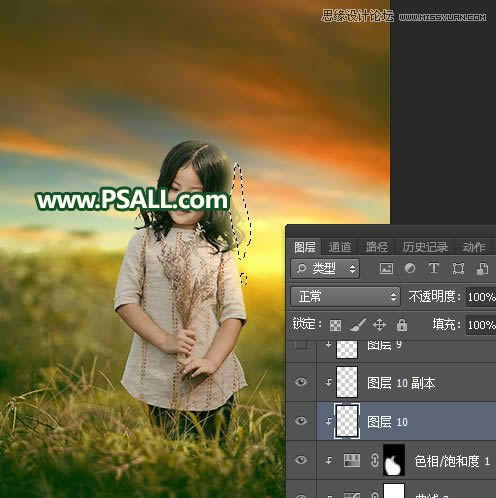496x498 pixels.
Task: Open the 历史记录 tab
Action: pyautogui.click(x=425, y=247)
